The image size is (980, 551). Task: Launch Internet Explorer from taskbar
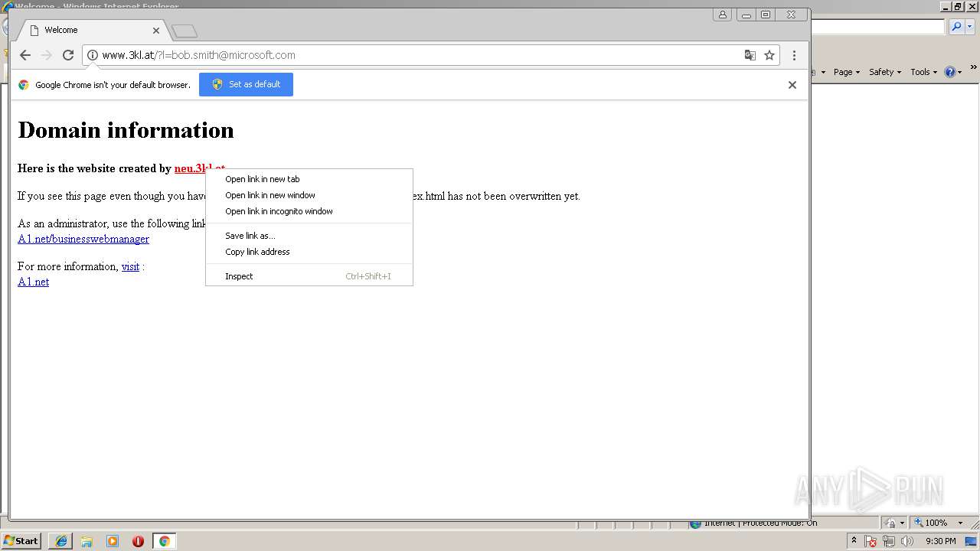click(60, 541)
